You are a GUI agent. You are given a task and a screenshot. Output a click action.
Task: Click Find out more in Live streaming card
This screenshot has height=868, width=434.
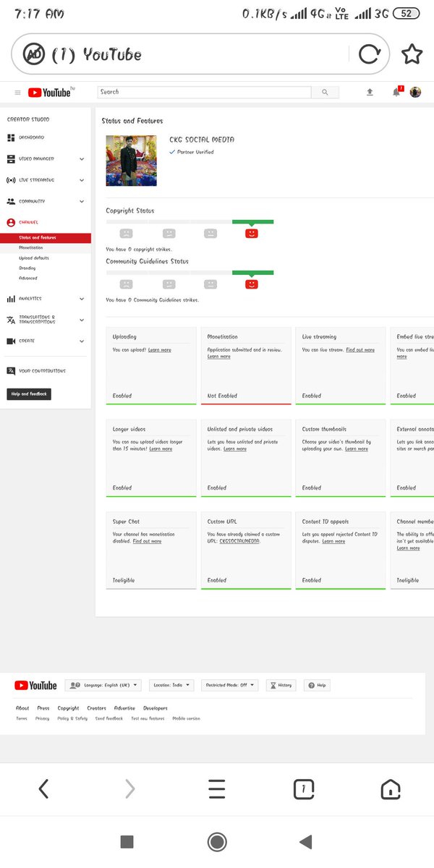360,350
